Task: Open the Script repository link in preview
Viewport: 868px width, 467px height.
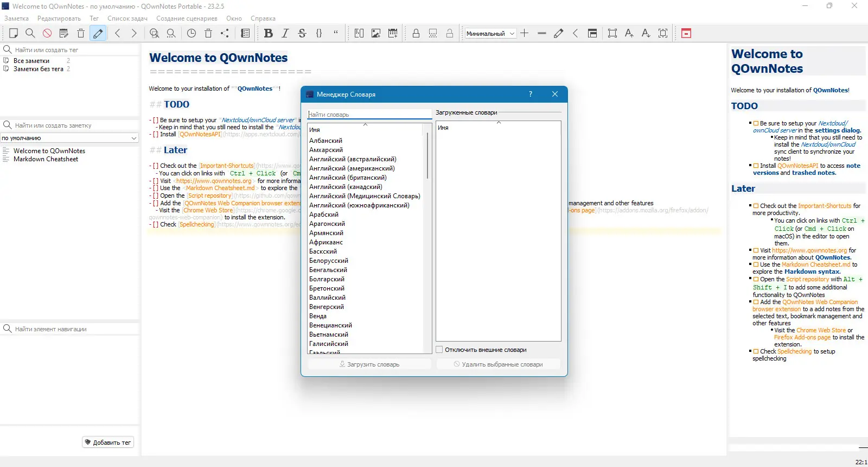Action: point(807,279)
